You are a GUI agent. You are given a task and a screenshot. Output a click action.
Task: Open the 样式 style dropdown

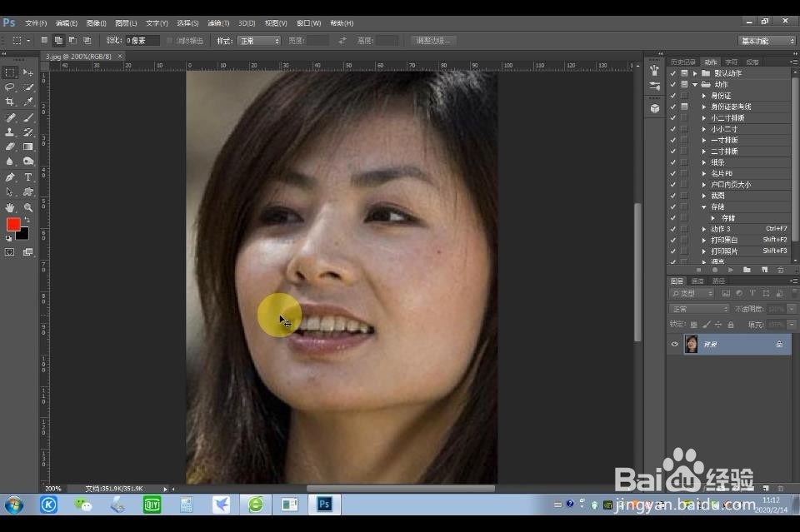(x=258, y=41)
